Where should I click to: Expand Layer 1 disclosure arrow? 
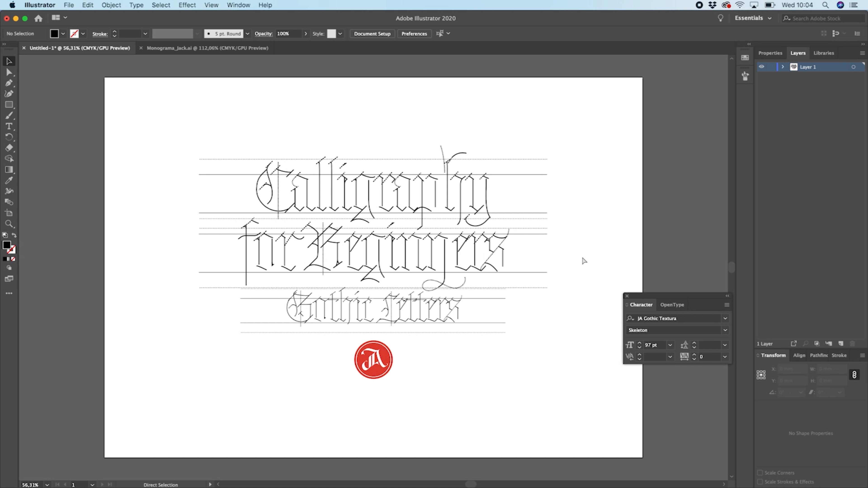[783, 67]
